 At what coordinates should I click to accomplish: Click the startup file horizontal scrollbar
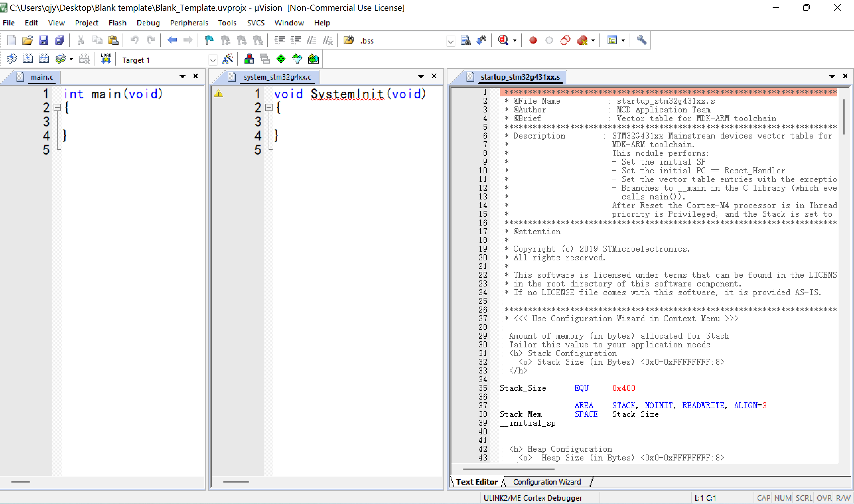tap(508, 469)
